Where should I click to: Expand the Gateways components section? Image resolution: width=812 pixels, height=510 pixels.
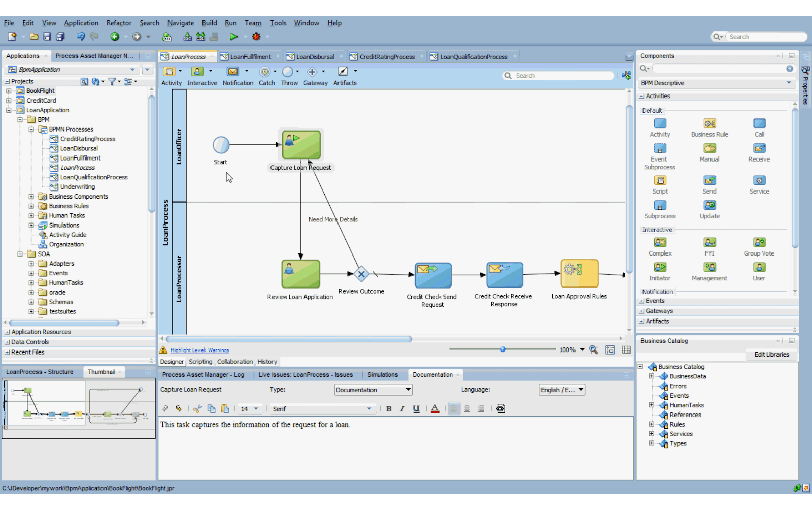point(642,311)
